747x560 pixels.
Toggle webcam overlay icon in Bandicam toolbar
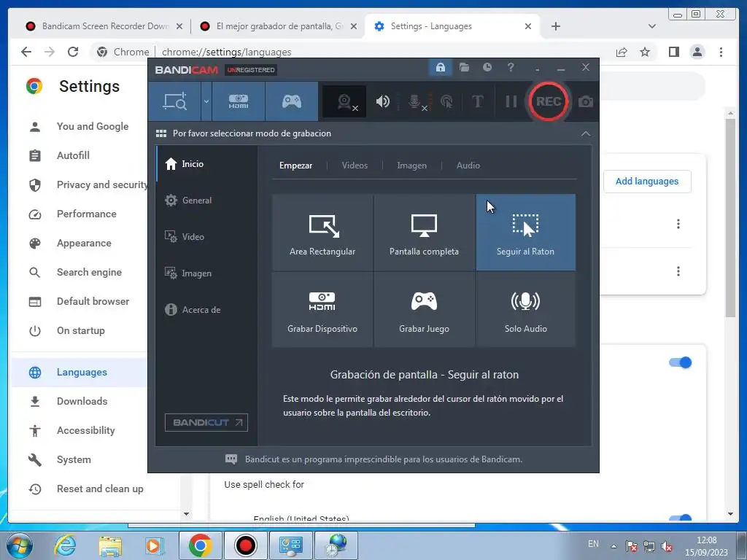tap(345, 101)
